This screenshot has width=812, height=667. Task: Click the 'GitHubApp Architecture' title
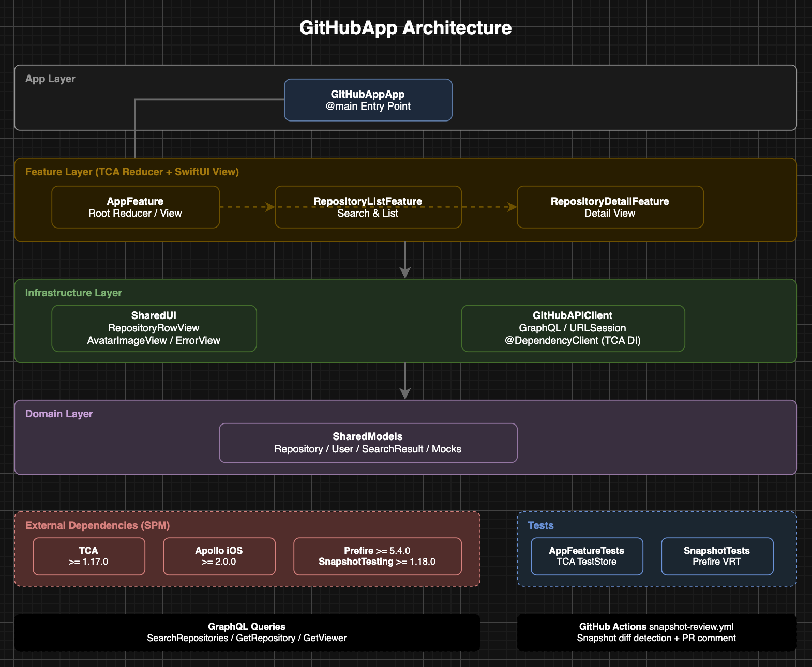405,28
